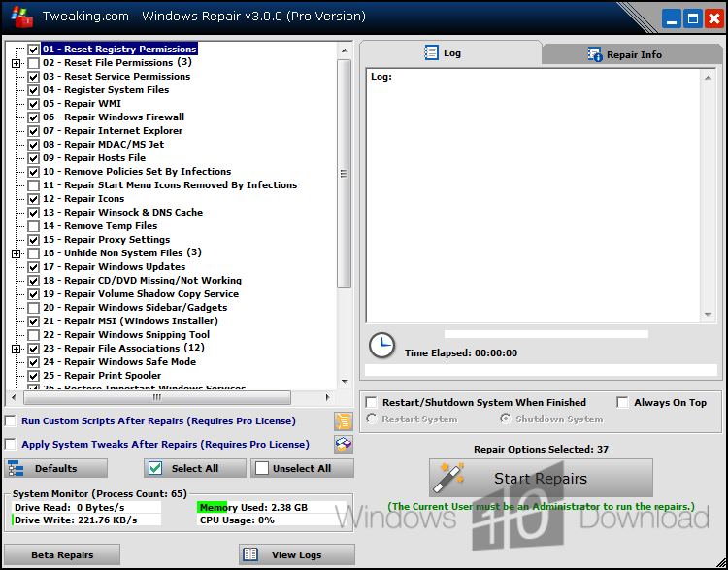Click the Defaults button tree icon
This screenshot has width=728, height=570.
coord(16,469)
